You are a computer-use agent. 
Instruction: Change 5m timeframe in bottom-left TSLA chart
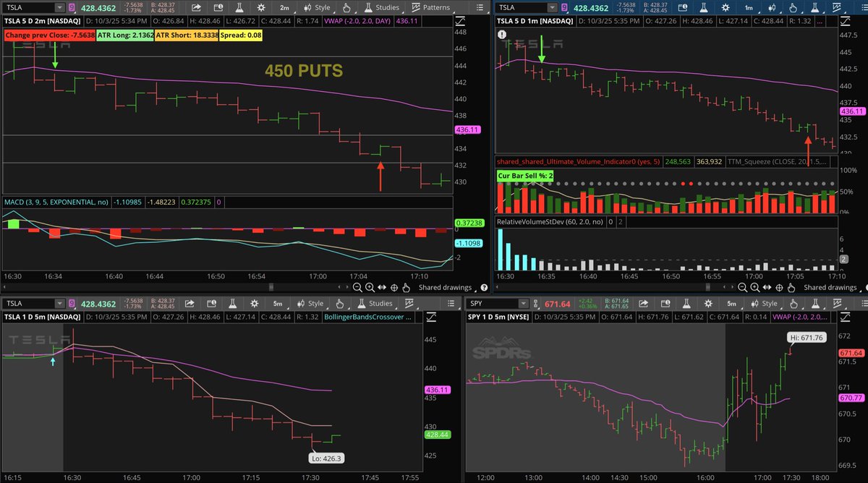(278, 304)
